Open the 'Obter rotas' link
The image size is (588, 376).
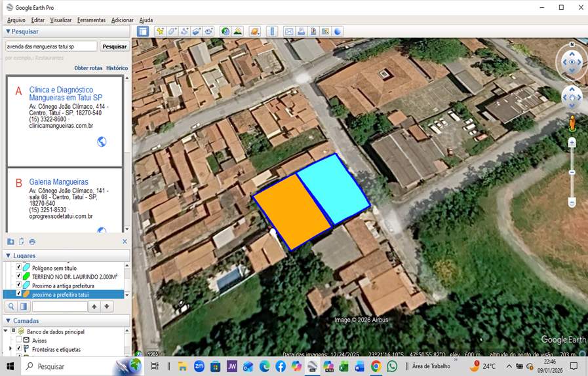(x=88, y=68)
